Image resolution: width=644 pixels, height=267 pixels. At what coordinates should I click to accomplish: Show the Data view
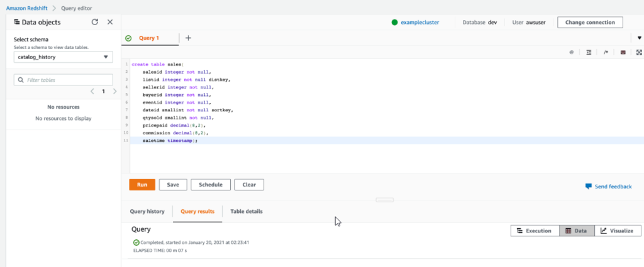(577, 231)
